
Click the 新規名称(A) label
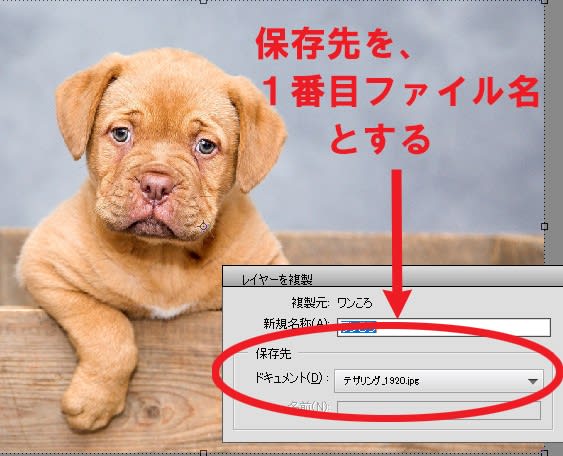tap(296, 324)
